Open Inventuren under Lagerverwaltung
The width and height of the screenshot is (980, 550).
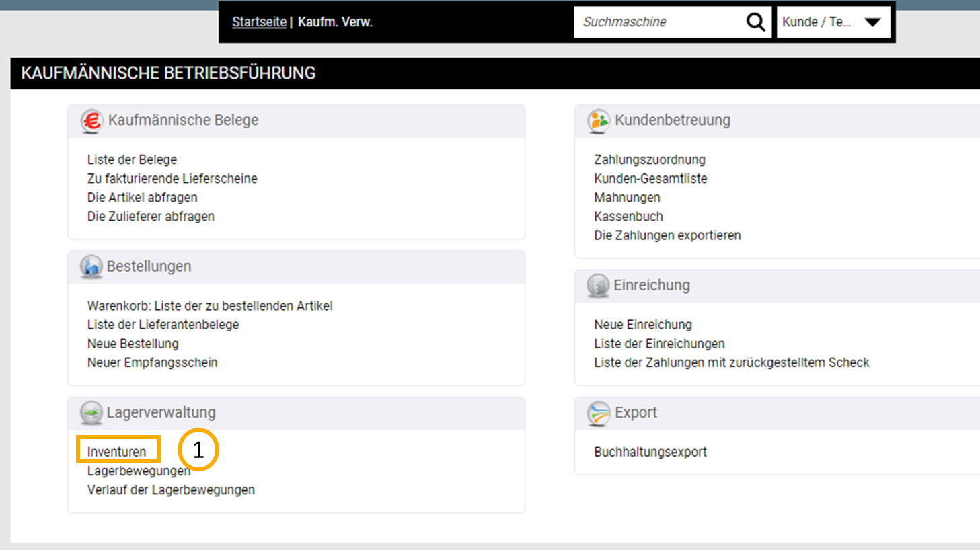pyautogui.click(x=116, y=452)
